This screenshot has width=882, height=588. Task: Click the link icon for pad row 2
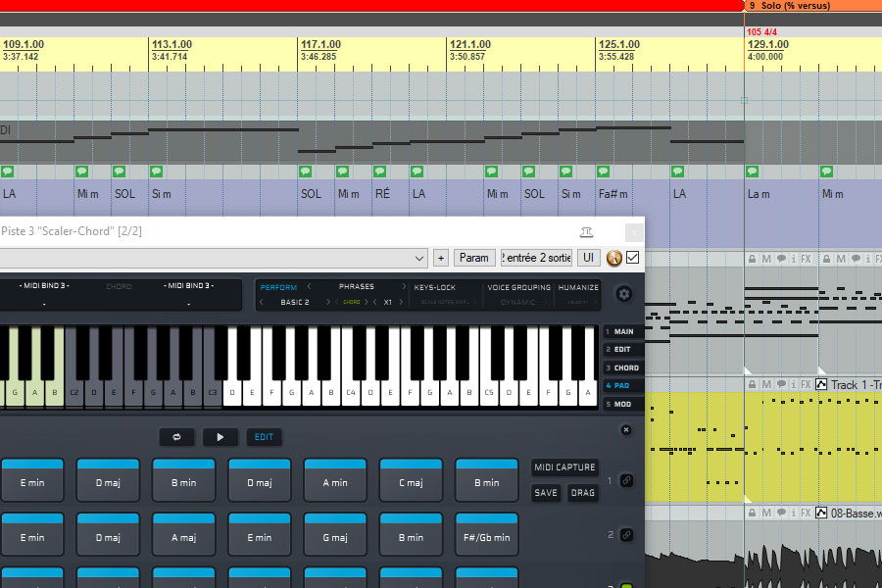tap(626, 535)
